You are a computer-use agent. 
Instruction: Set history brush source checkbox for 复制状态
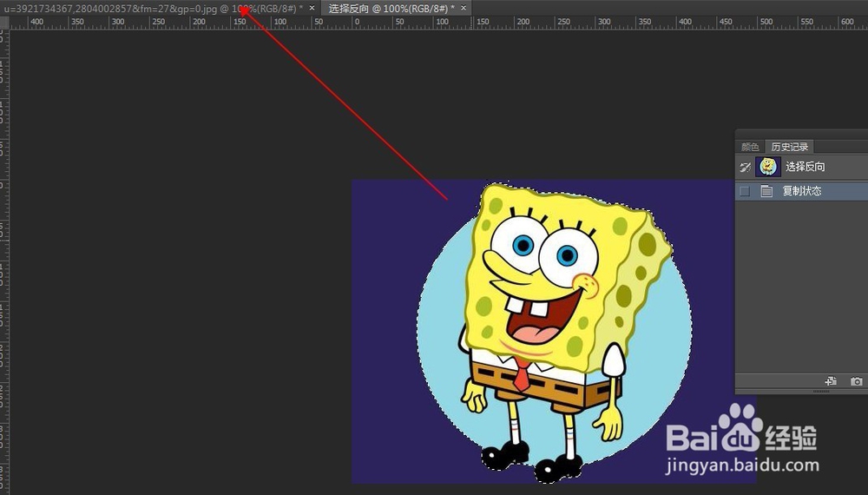coord(745,191)
